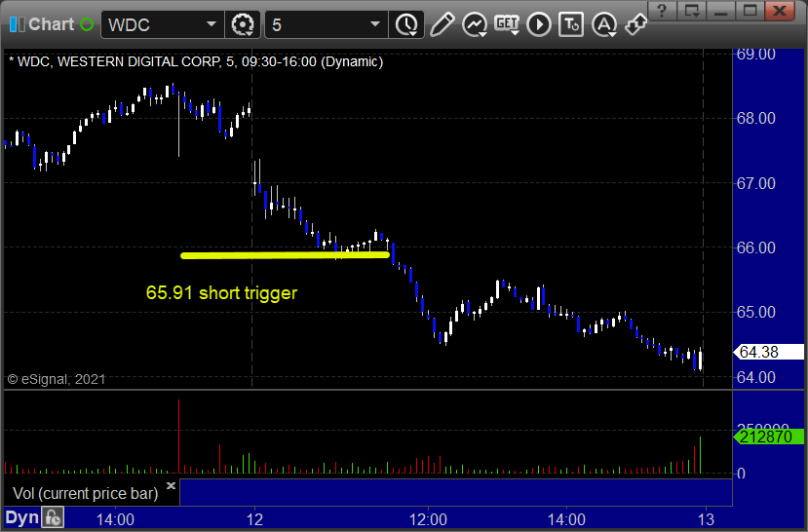Toggle the fc lock icon beside Dyn
808x532 pixels.
(x=53, y=517)
